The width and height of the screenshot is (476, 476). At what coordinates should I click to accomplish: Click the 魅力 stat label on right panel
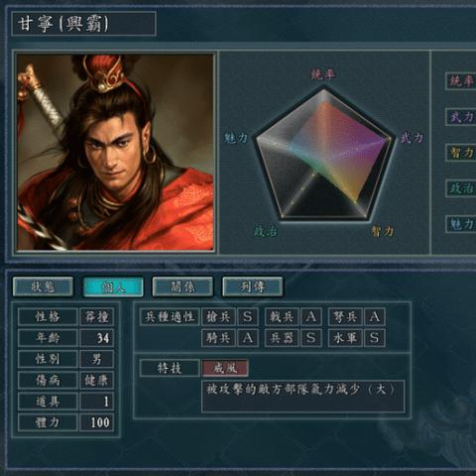tap(461, 224)
